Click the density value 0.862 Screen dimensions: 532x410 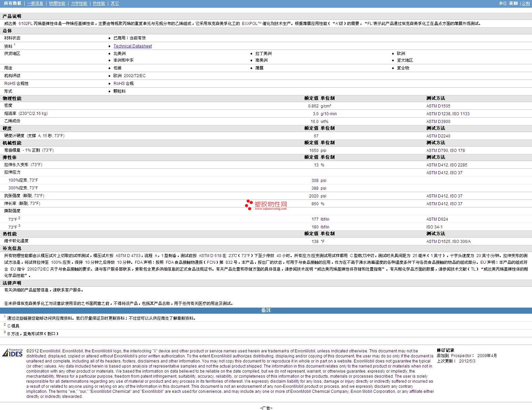[313, 106]
